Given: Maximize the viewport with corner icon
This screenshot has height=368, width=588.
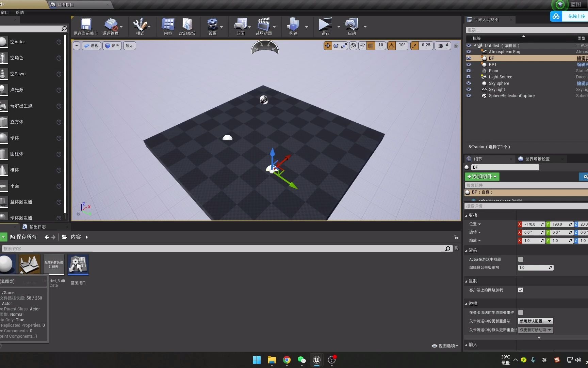Looking at the screenshot, I should (x=456, y=46).
